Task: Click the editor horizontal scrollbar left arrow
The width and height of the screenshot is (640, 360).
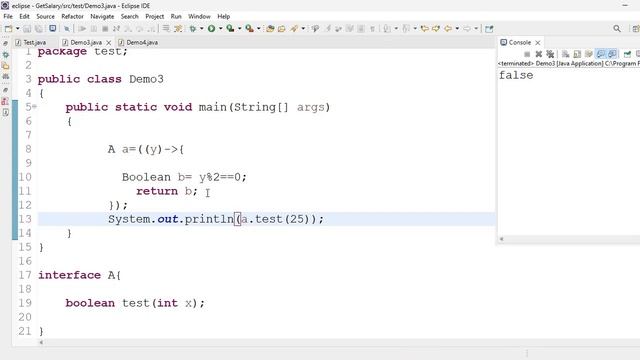Action: tap(41, 342)
